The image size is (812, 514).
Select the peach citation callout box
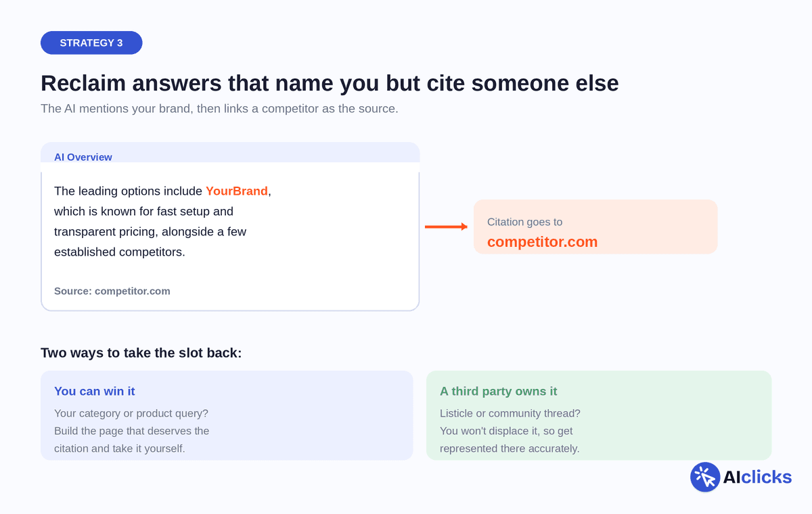click(x=595, y=227)
